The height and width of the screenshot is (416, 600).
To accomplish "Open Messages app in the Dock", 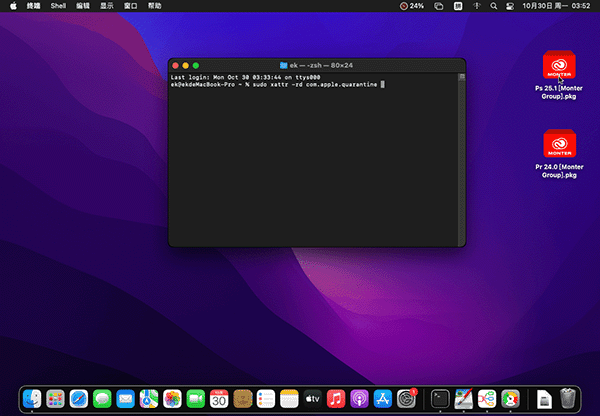I will click(x=102, y=399).
